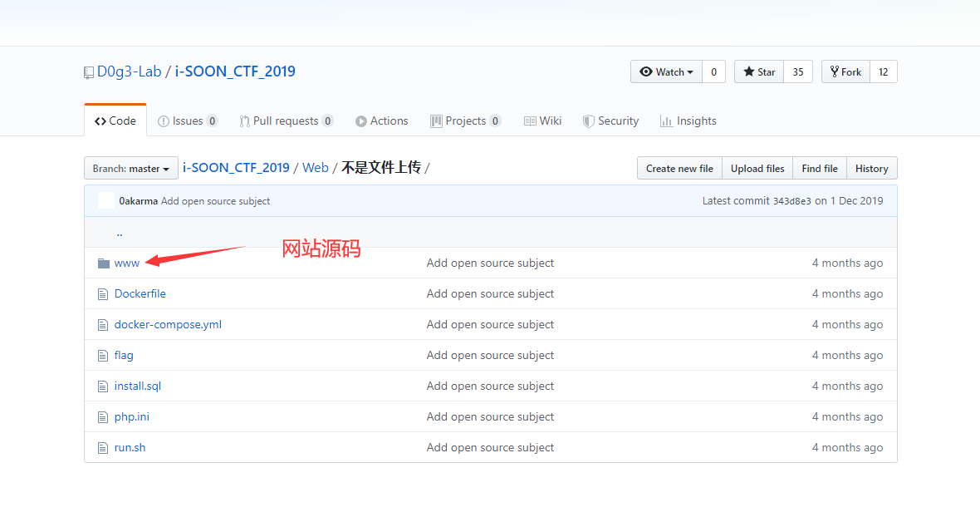
Task: Star the i-SOON_CTF_2019 repository
Action: (759, 71)
